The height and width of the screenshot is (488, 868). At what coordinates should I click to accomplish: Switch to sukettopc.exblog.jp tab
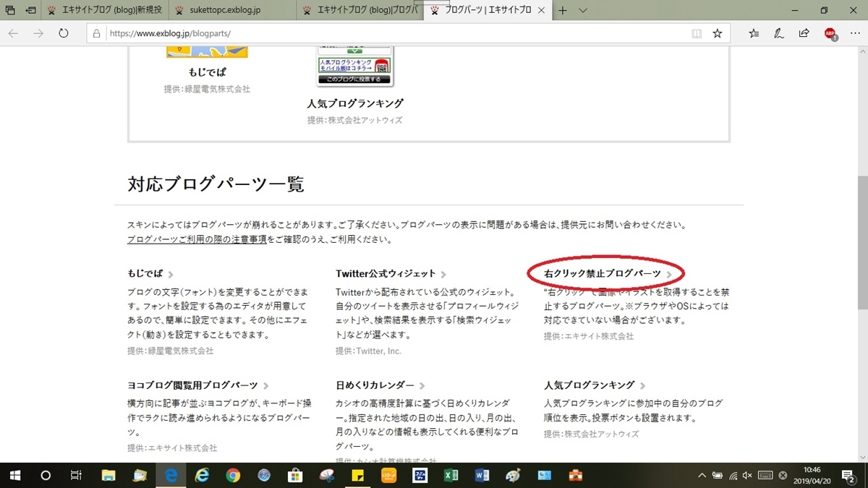[234, 11]
